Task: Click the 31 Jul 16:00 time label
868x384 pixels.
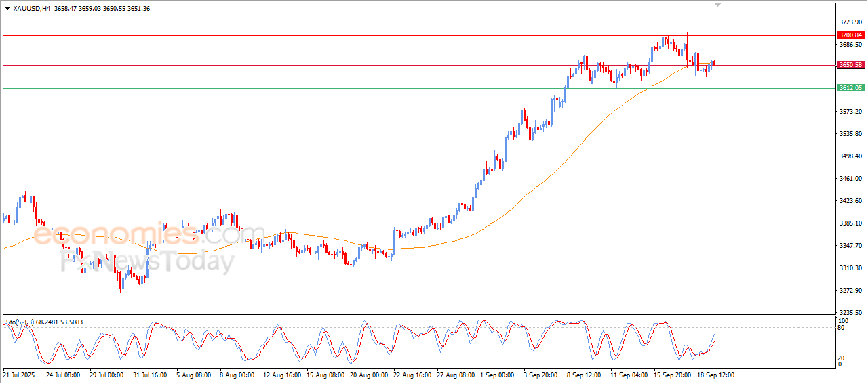Action: [x=149, y=375]
